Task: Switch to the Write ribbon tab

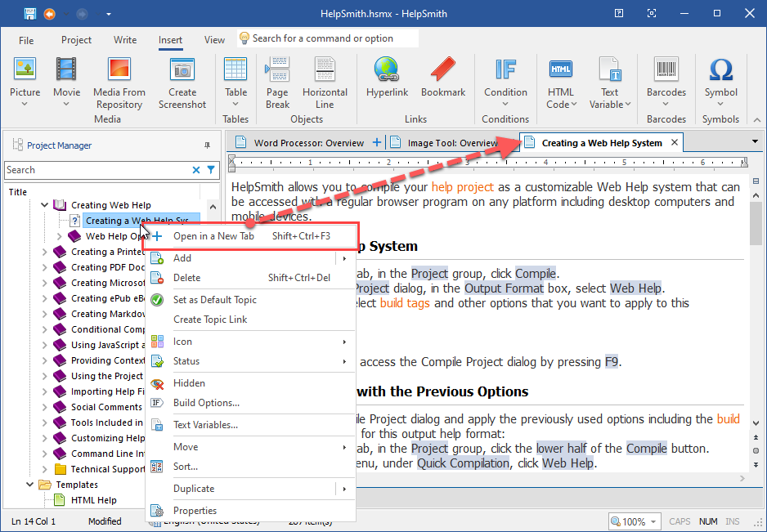Action: tap(125, 40)
